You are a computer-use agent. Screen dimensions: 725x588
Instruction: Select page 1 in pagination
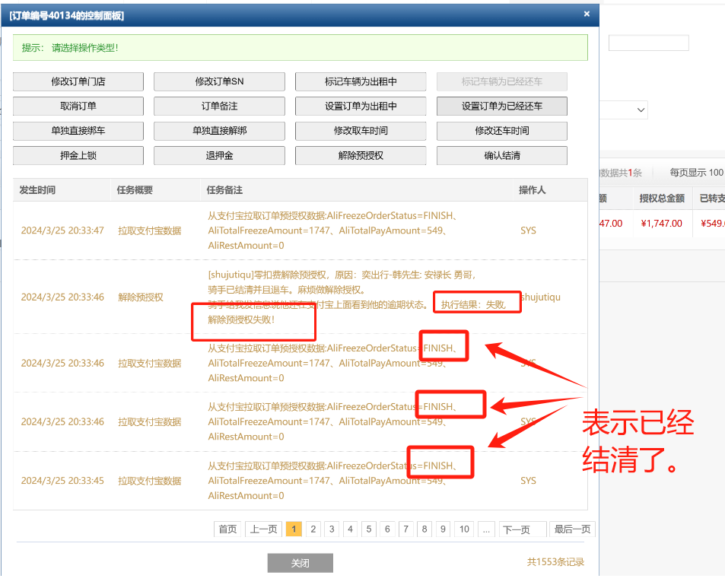[294, 529]
